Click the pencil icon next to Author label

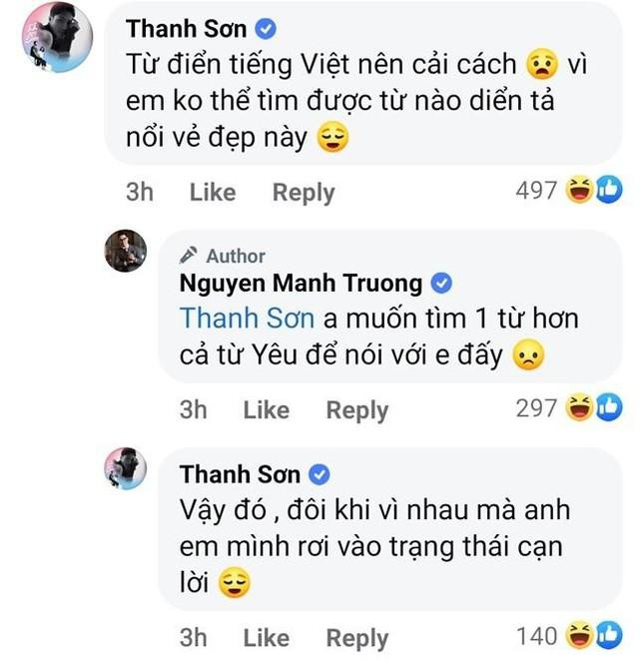[x=188, y=256]
